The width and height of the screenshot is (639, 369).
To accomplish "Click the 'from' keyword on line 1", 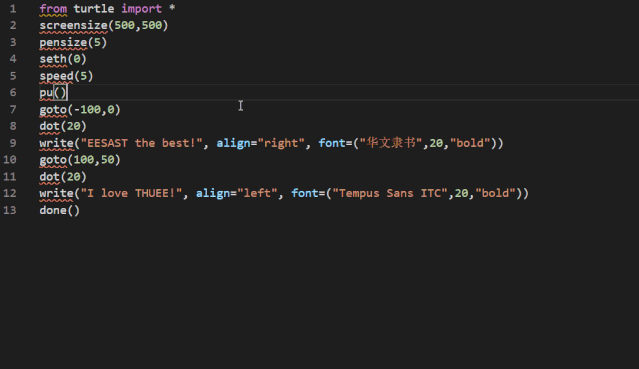I will pyautogui.click(x=53, y=9).
